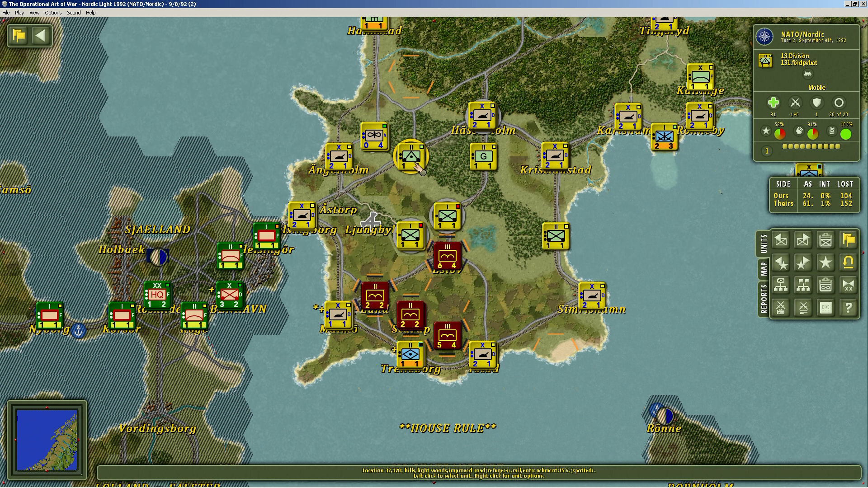Click the 81% readiness pie indicator
This screenshot has height=488, width=868.
(813, 134)
